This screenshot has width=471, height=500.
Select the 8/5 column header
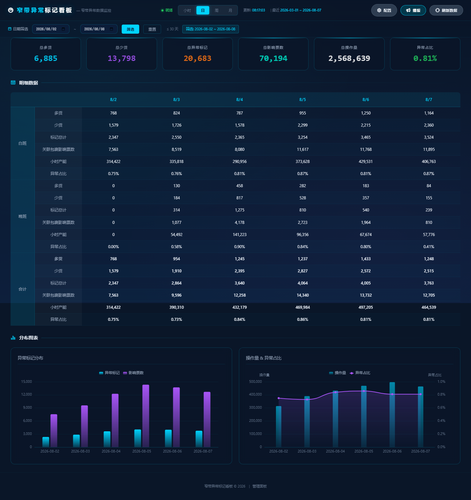[x=302, y=100]
